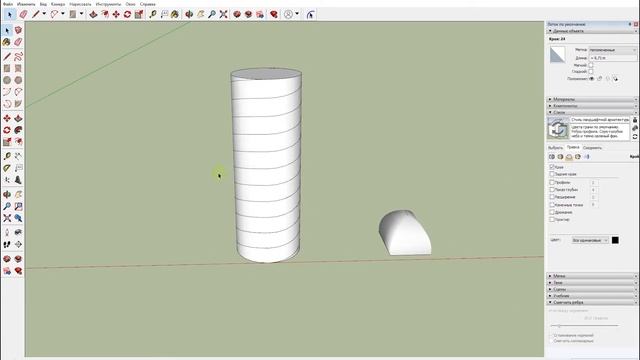Choose the Zoom magnifier in top toolbar
This screenshot has width=640, height=360.
pos(212,15)
